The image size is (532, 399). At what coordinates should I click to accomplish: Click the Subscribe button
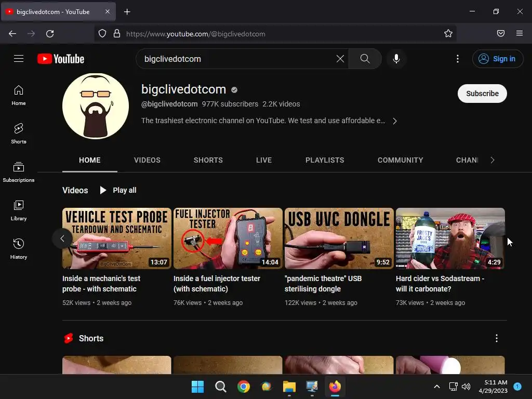[482, 94]
